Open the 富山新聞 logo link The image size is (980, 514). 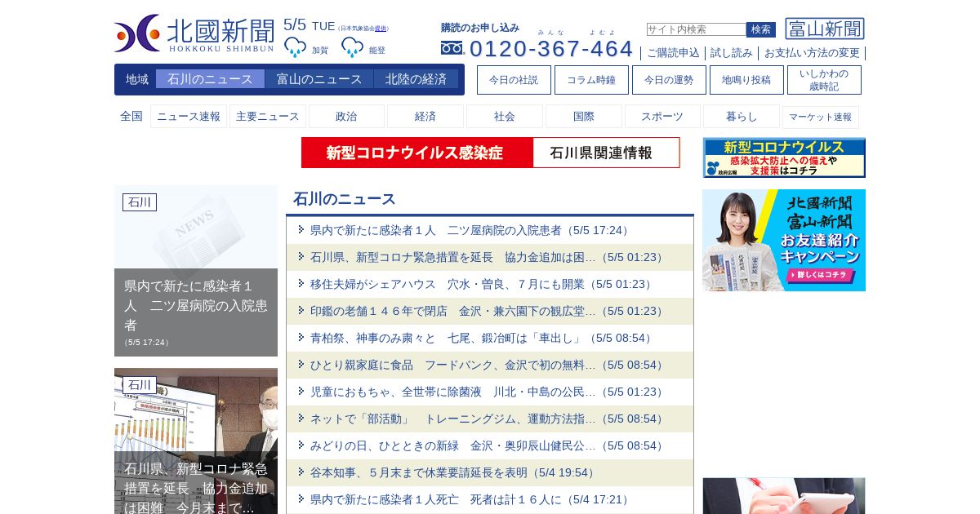(825, 29)
